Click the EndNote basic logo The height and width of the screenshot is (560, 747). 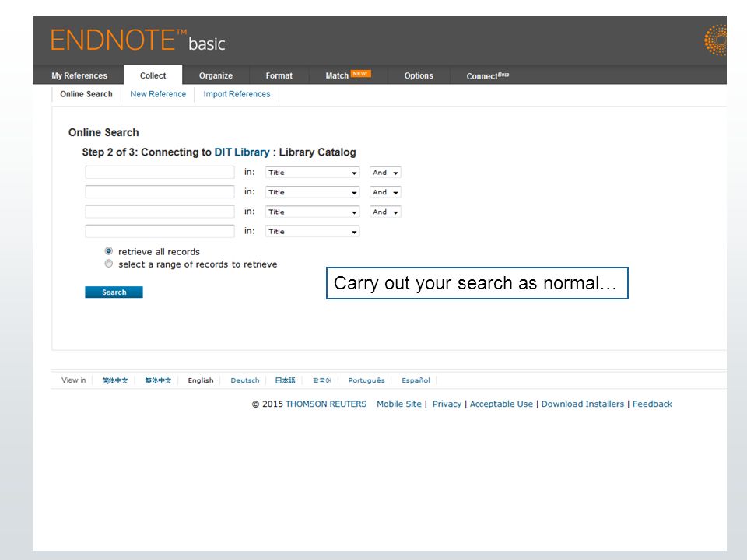point(138,40)
